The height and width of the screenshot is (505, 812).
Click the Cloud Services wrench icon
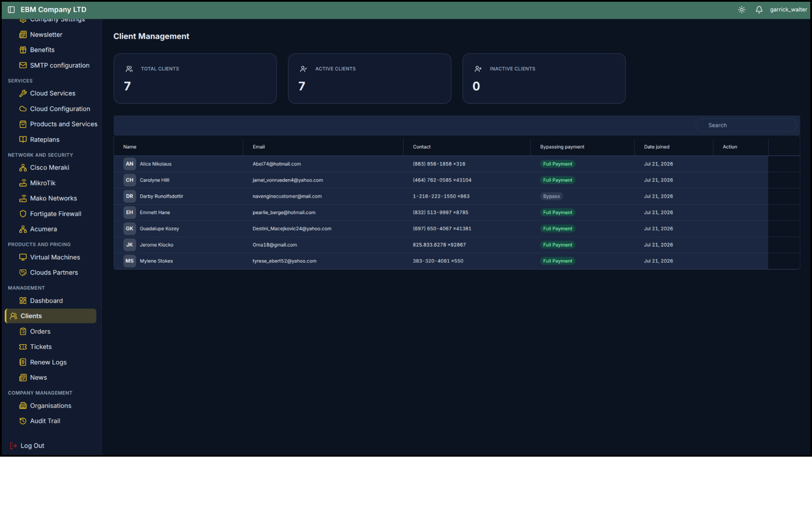pos(23,93)
